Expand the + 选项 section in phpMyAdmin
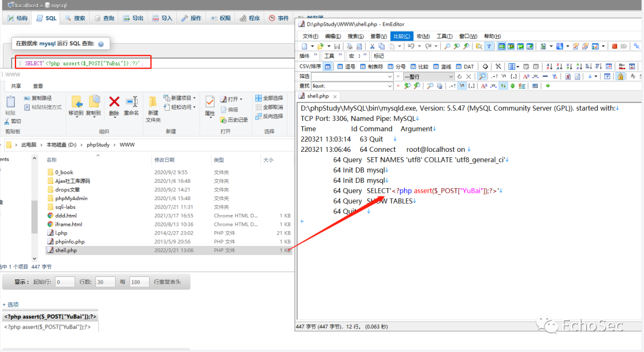 coord(11,304)
